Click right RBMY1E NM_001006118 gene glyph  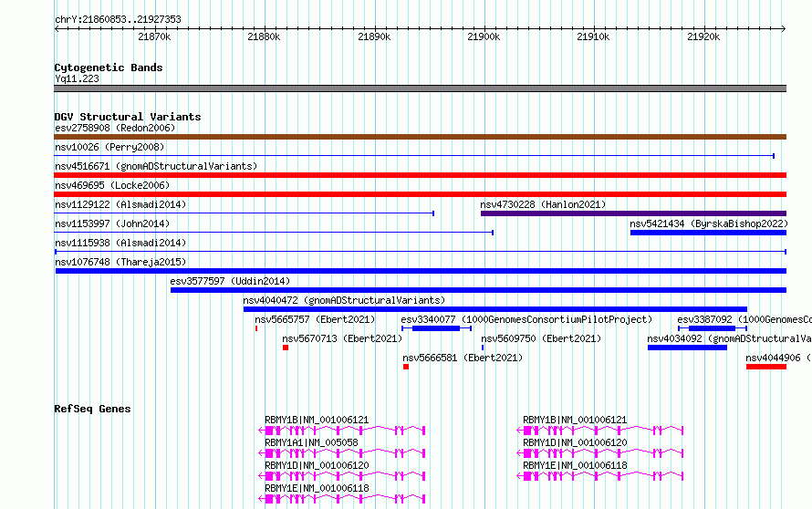(x=600, y=476)
